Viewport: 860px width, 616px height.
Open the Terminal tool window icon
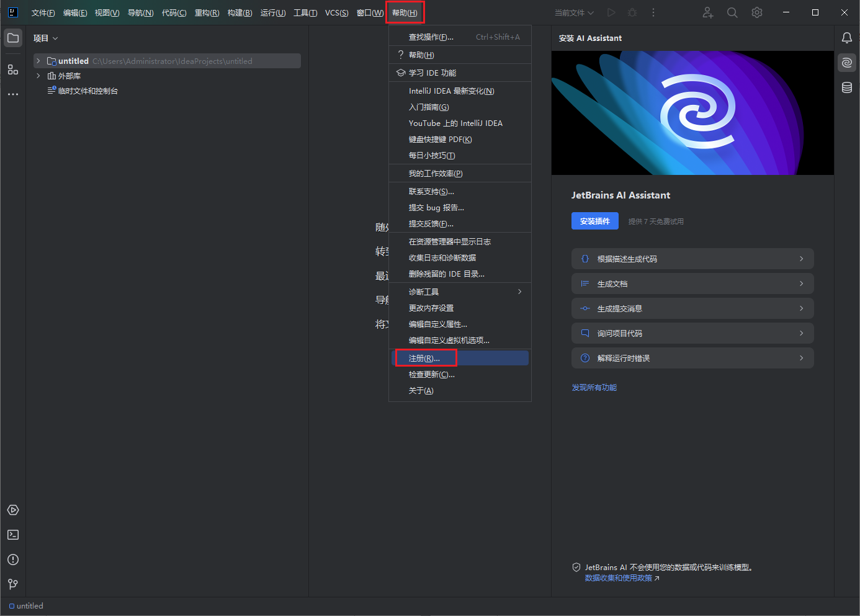tap(13, 535)
